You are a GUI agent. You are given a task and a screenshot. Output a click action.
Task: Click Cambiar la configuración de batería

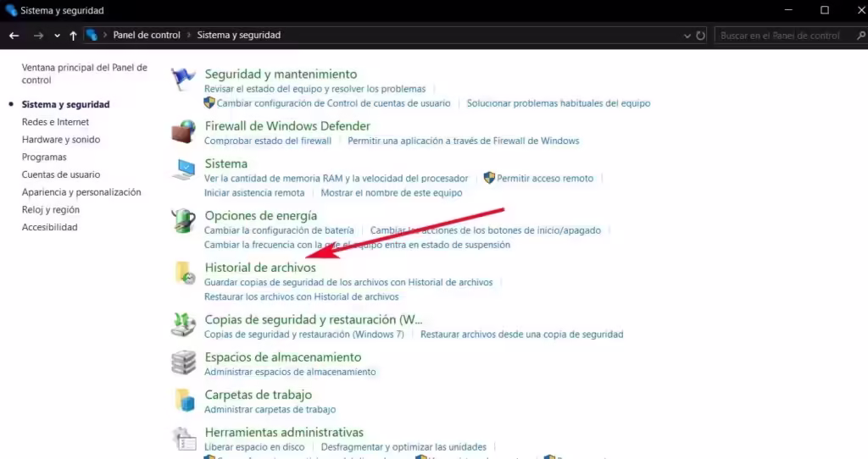pos(279,230)
